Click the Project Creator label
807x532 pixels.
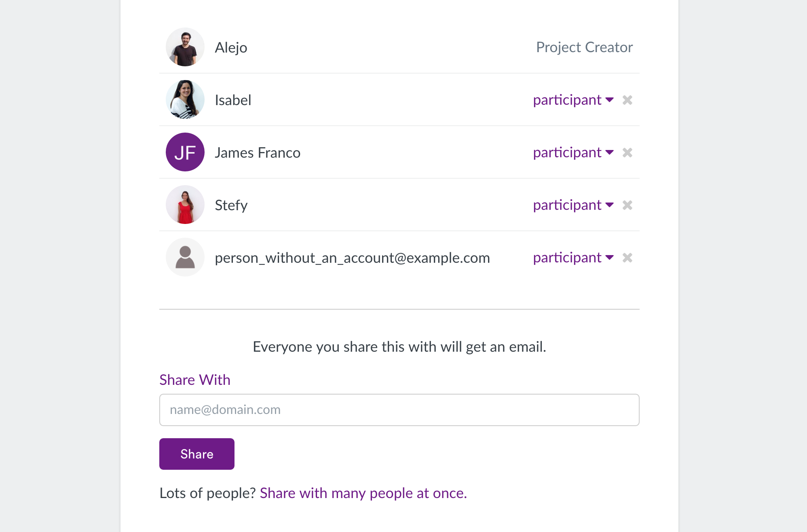click(x=584, y=47)
